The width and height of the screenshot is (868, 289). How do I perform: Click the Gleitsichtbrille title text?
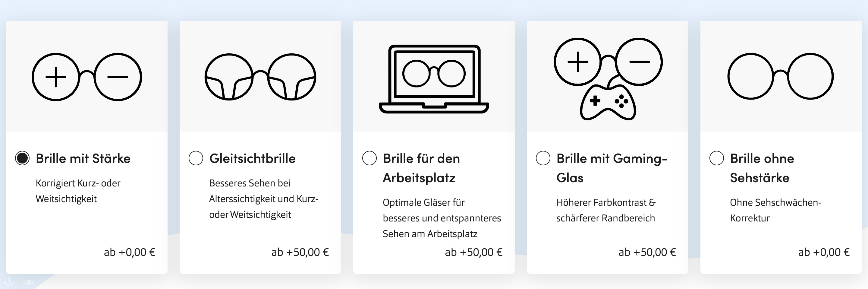pyautogui.click(x=252, y=158)
